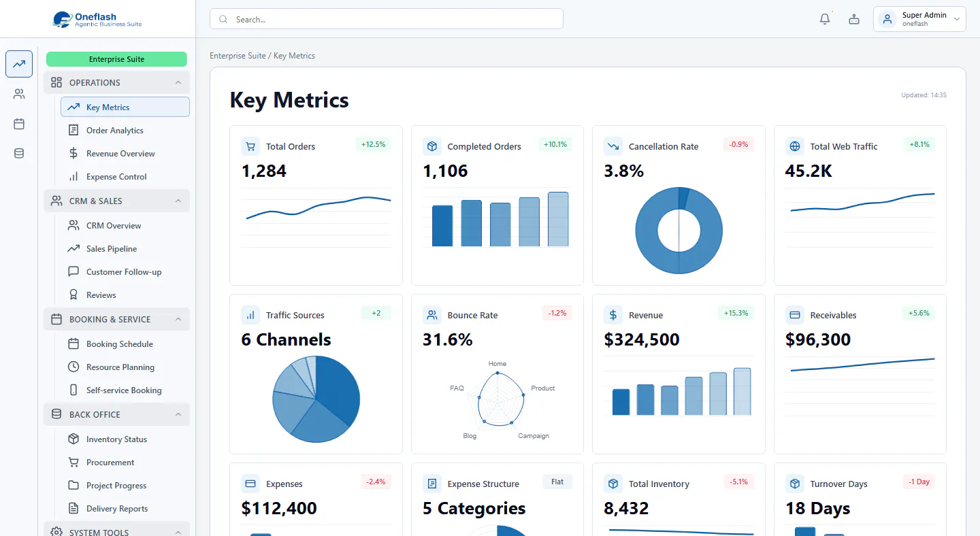Screen dimensions: 980x536
Task: Click the Cancellation Rate donut chart
Action: [x=679, y=231]
